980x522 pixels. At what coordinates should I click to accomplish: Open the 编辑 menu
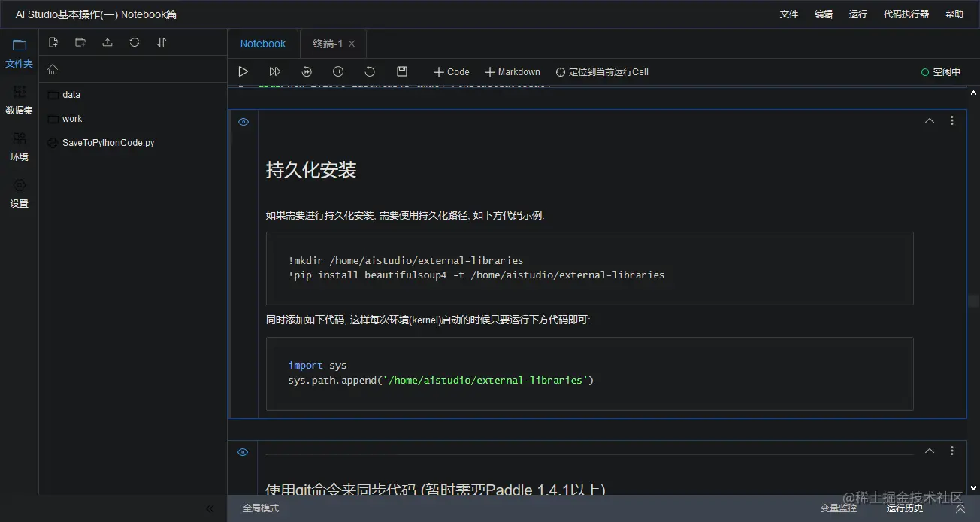coord(824,14)
